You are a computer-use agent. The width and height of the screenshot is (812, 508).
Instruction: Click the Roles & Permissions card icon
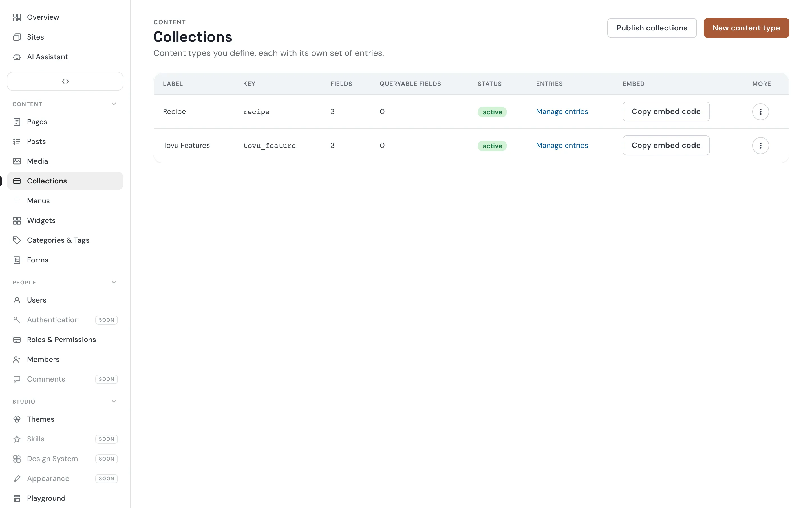coord(17,340)
